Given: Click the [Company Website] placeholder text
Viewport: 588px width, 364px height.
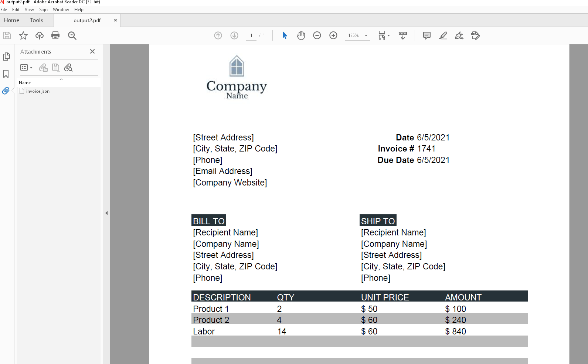Looking at the screenshot, I should point(230,183).
